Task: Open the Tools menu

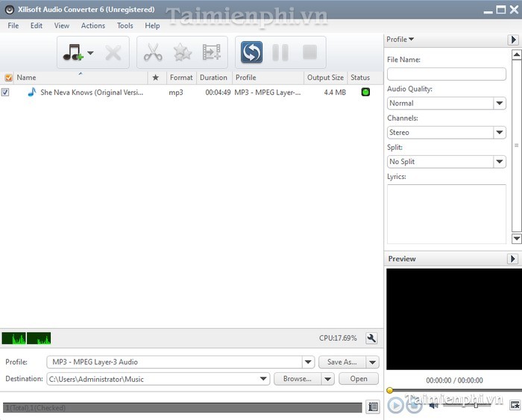Action: point(125,25)
